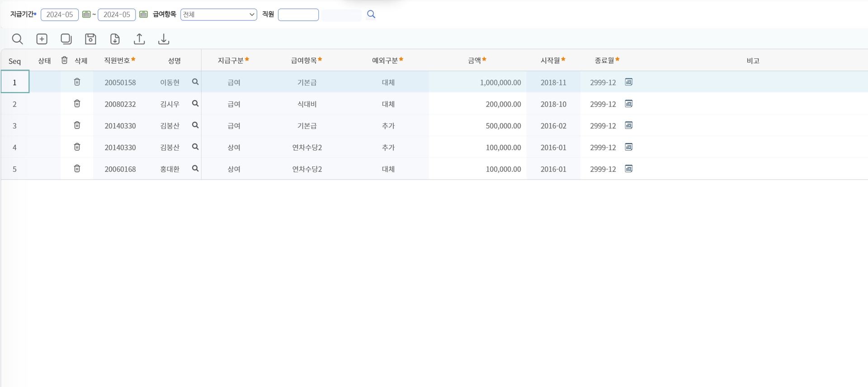868x387 pixels.
Task: Click the 대체 cell in row 5
Action: click(388, 169)
